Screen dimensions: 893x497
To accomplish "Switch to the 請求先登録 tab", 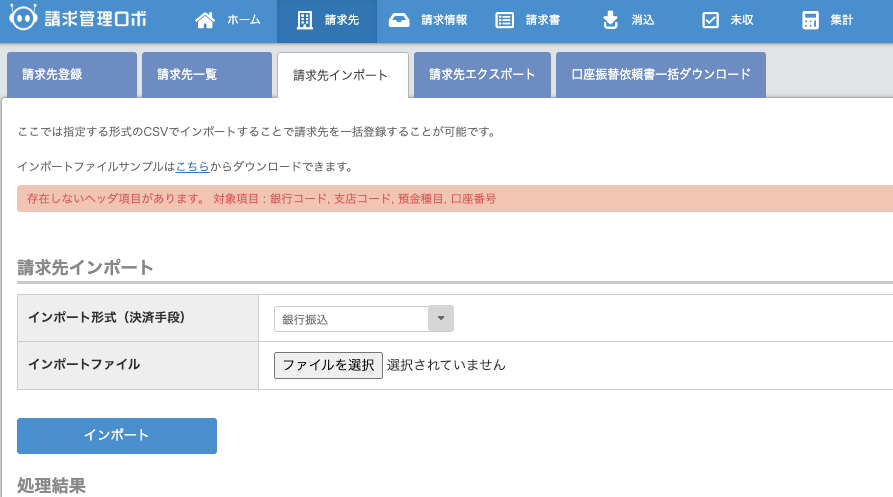I will tap(71, 75).
